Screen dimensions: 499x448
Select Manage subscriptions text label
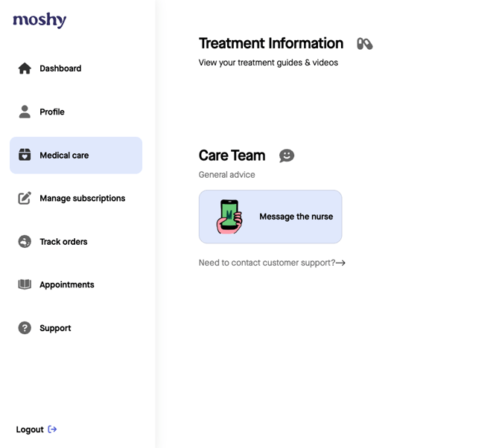pyautogui.click(x=83, y=198)
